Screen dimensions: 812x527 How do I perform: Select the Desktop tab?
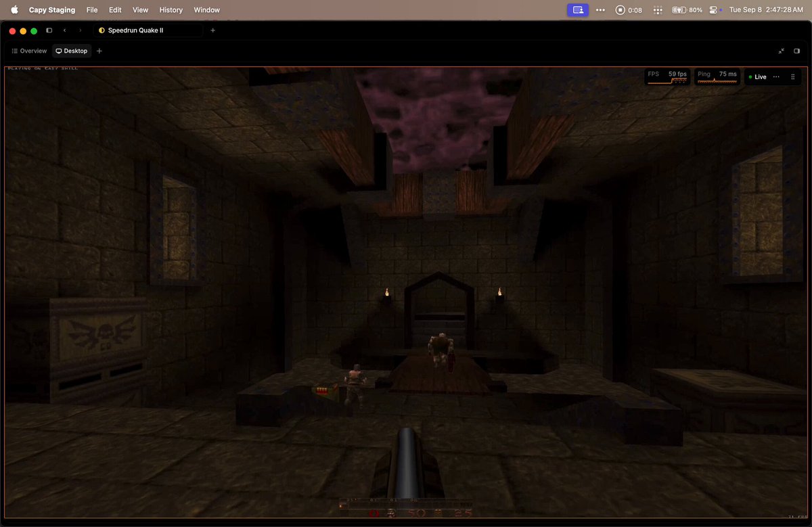pyautogui.click(x=72, y=51)
